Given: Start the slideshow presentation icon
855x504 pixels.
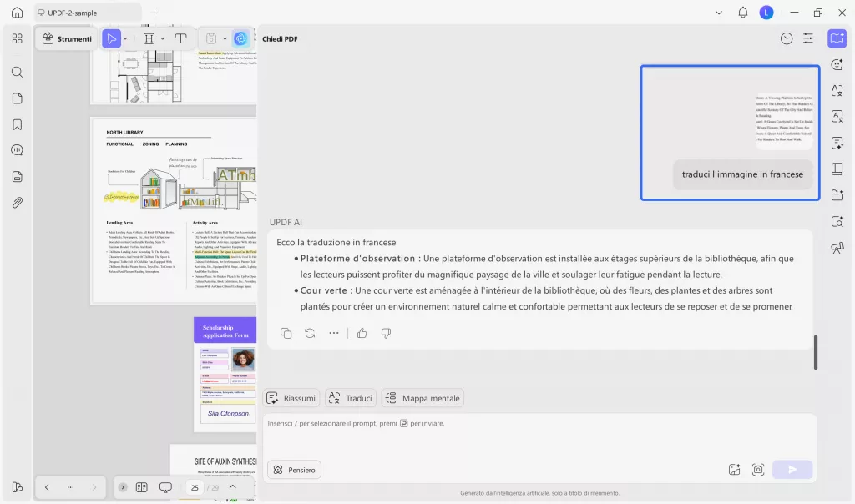Looking at the screenshot, I should [x=165, y=487].
